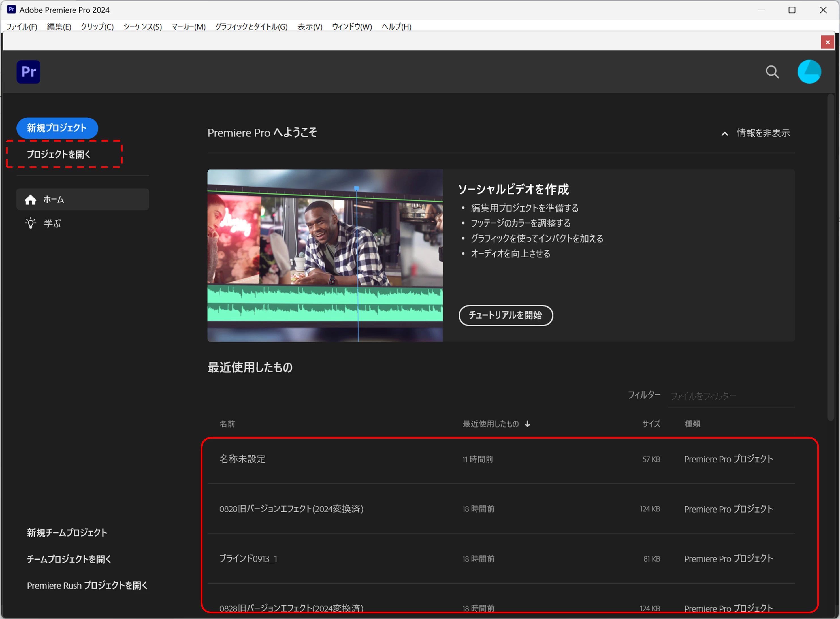The width and height of the screenshot is (840, 619).
Task: Sort files by サイズ column header
Action: (651, 424)
